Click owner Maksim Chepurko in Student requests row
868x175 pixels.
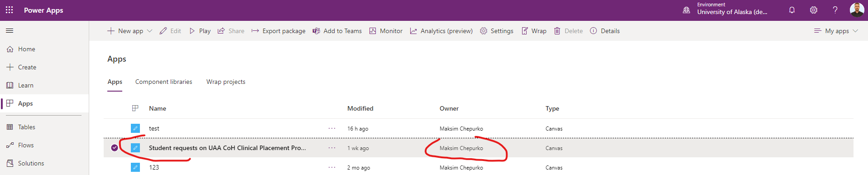461,148
